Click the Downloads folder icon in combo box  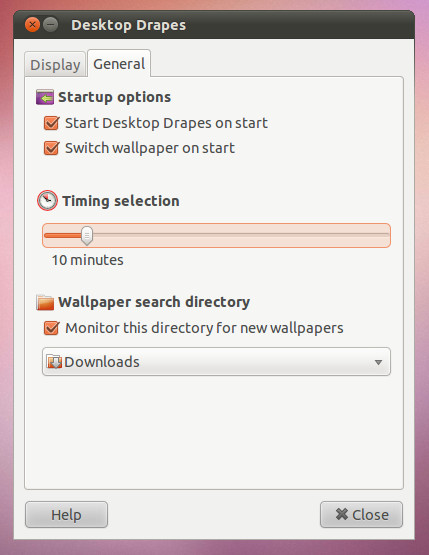click(x=54, y=362)
